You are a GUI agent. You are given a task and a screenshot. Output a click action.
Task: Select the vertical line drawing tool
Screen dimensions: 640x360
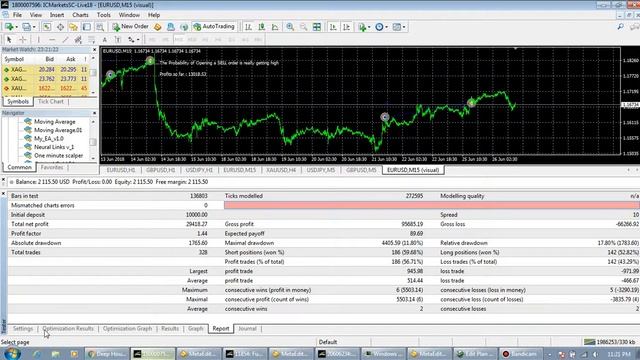[x=38, y=40]
